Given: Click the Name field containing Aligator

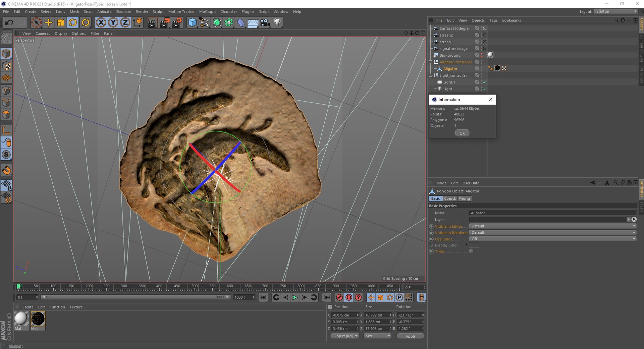Looking at the screenshot, I should tap(553, 213).
